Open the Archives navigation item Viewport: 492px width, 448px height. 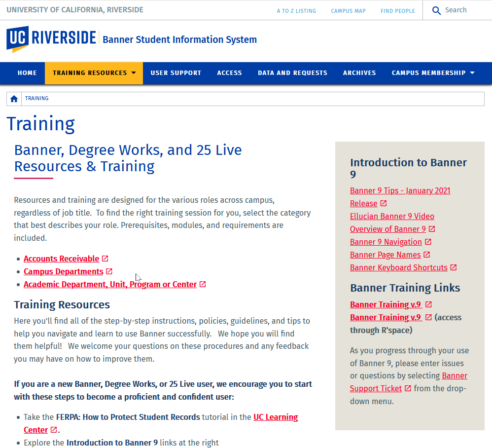359,73
